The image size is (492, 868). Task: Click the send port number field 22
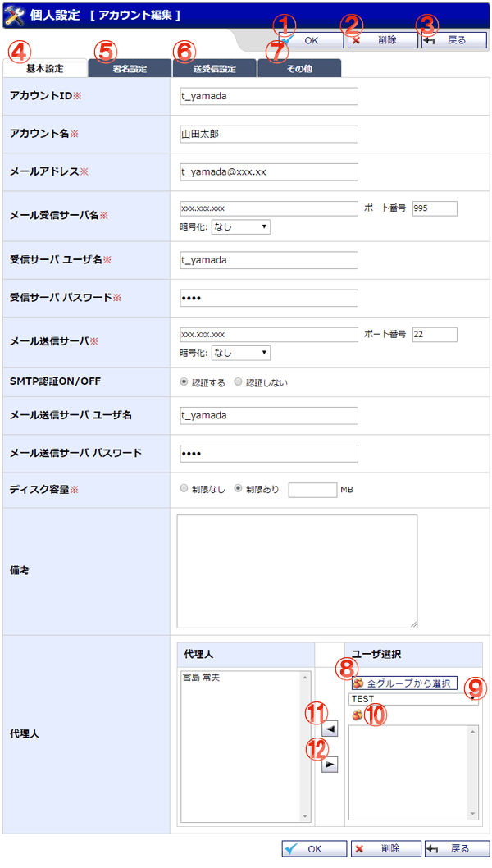click(435, 335)
